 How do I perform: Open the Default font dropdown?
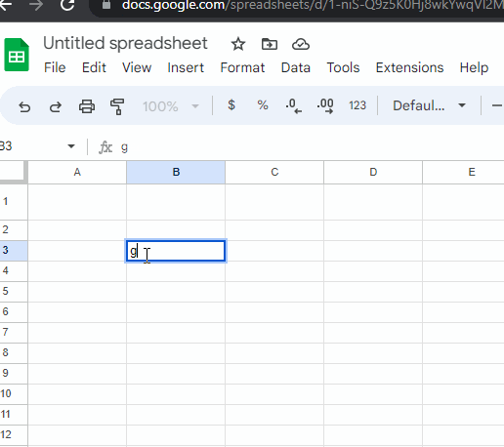(429, 105)
